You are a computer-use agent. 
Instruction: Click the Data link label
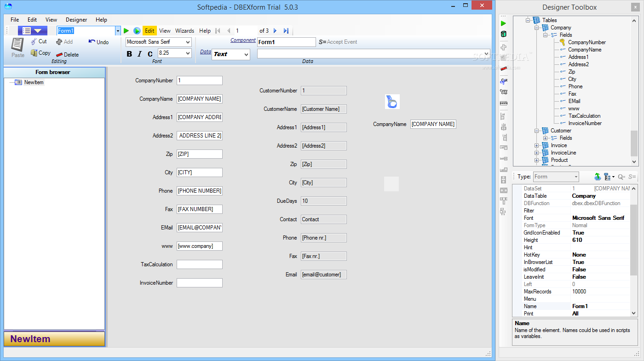[x=206, y=52]
